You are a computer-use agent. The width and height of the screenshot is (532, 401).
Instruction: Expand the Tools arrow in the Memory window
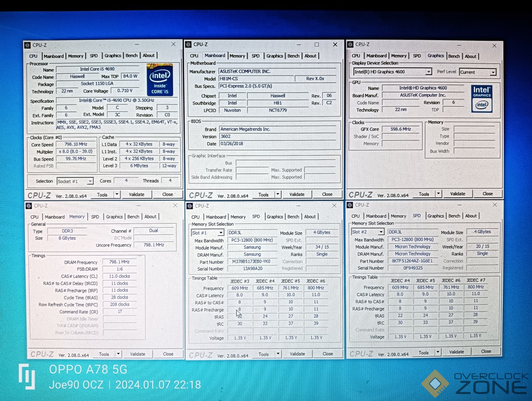118,354
